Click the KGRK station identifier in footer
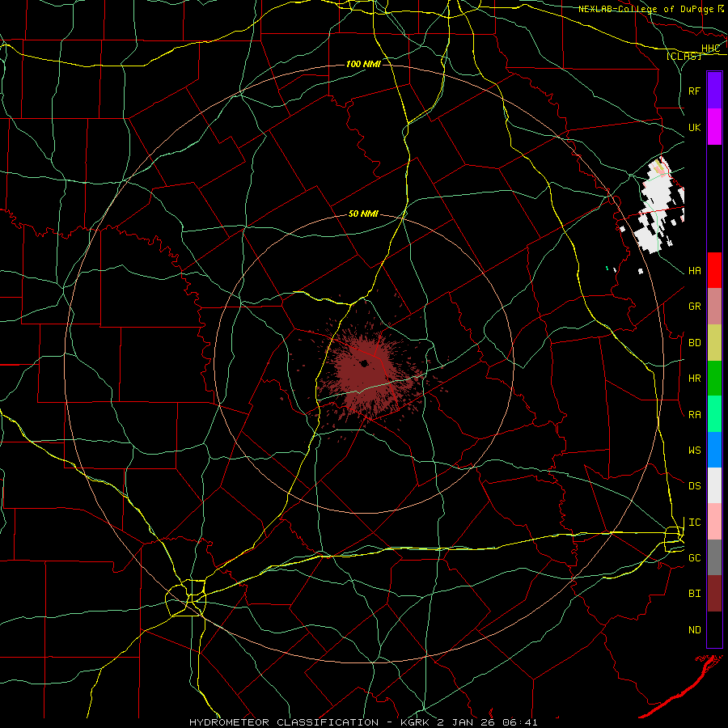The width and height of the screenshot is (728, 728). point(417,722)
